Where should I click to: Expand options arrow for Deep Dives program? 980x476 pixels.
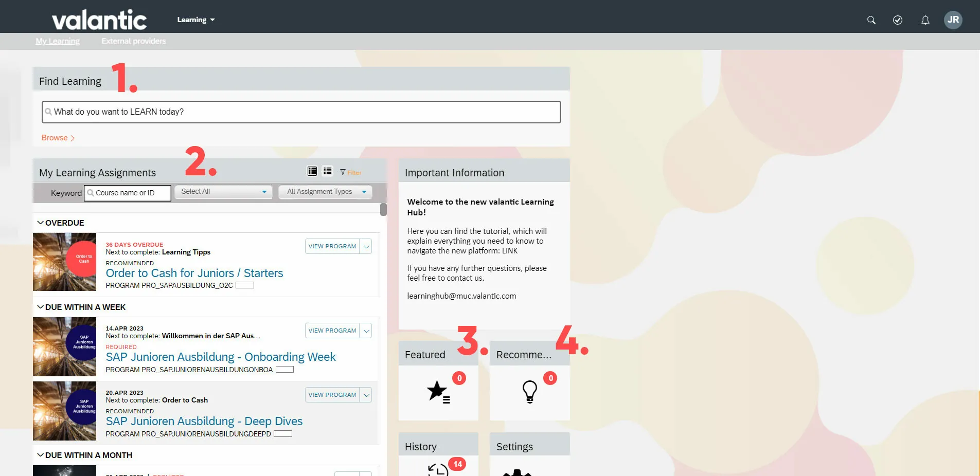[x=366, y=395]
